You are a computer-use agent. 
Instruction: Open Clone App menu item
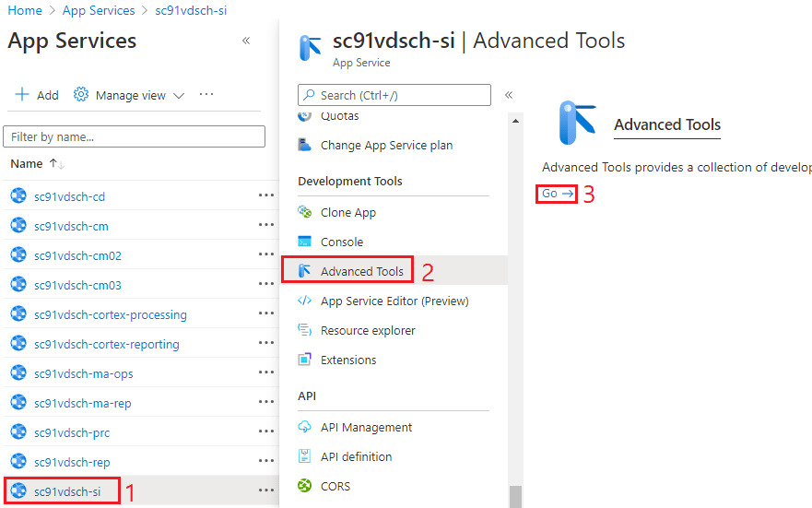(348, 213)
